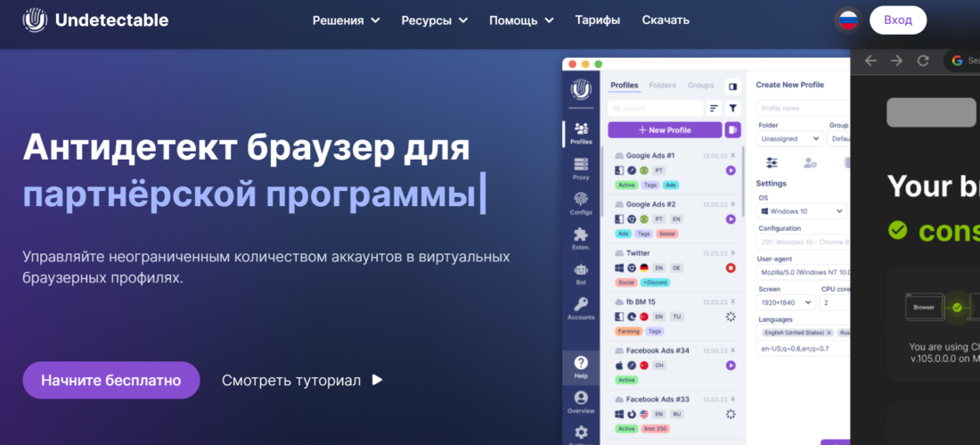
Task: Remove the English (United States) language tag
Action: 829,333
